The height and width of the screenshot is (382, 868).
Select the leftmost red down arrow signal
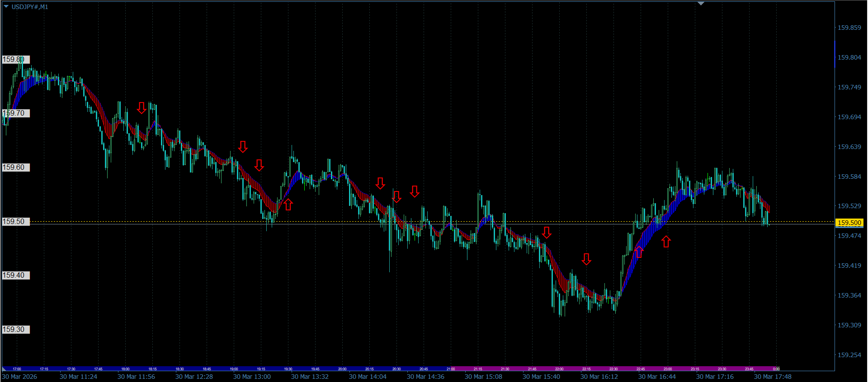(x=142, y=108)
